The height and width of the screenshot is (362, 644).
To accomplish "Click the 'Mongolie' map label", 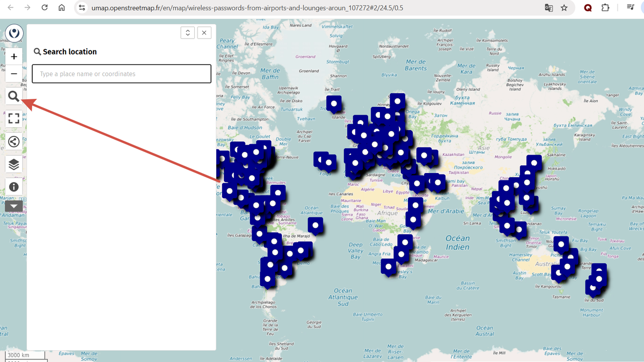I will click(503, 157).
